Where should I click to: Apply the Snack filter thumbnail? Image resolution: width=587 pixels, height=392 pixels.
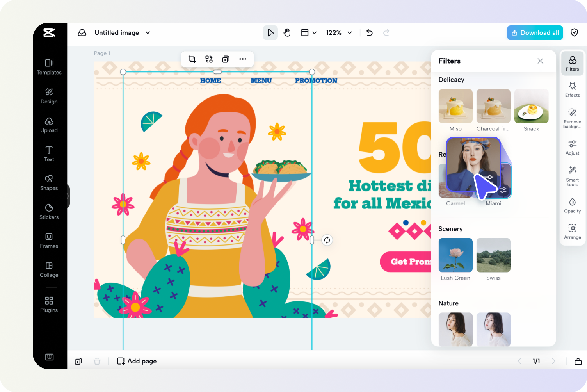(x=531, y=106)
